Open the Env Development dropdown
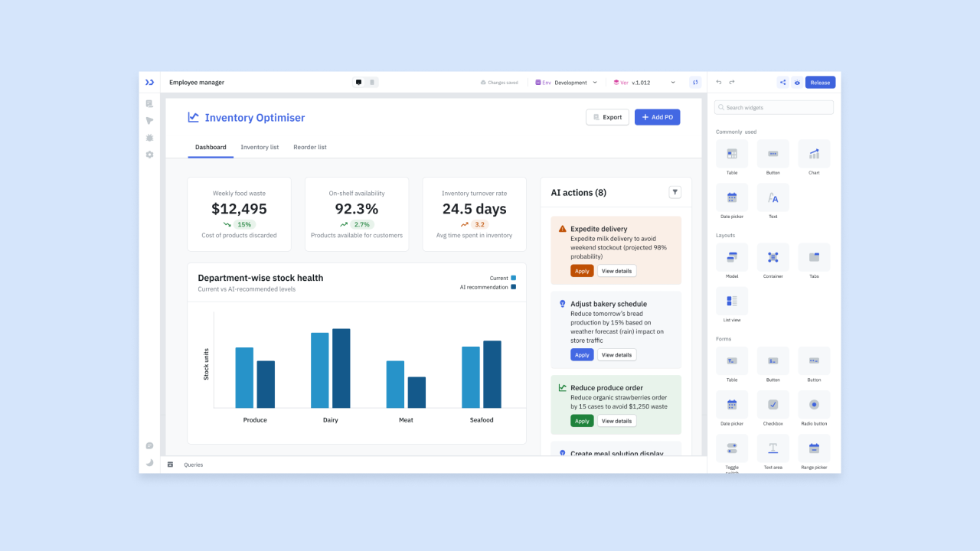The width and height of the screenshot is (980, 551). pos(567,82)
